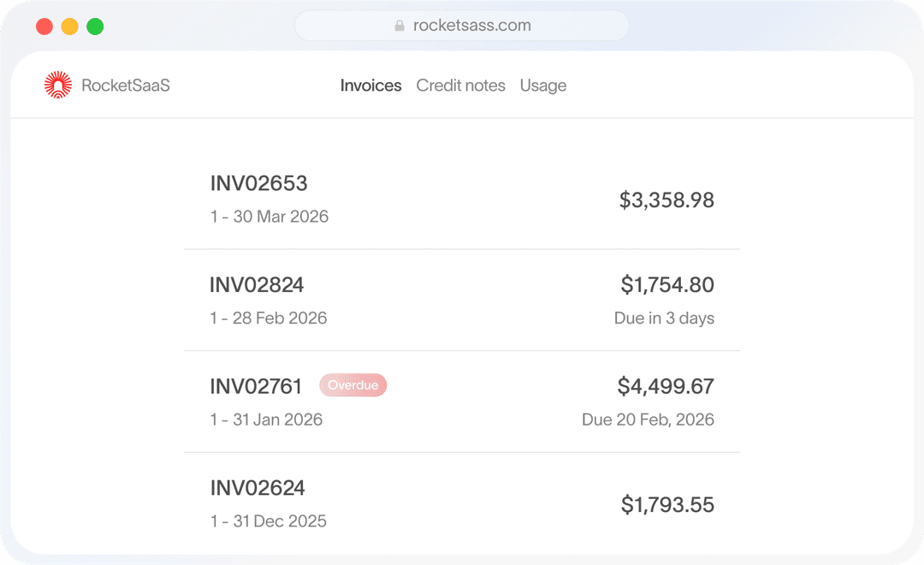Click the RocketSaaS brand name text
Image resolution: width=924 pixels, height=565 pixels.
tap(126, 86)
